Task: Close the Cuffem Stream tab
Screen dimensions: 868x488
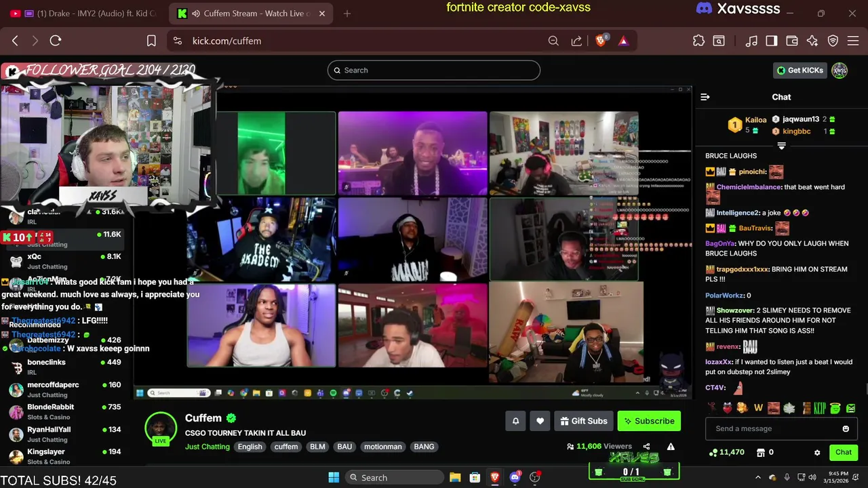Action: 322,14
